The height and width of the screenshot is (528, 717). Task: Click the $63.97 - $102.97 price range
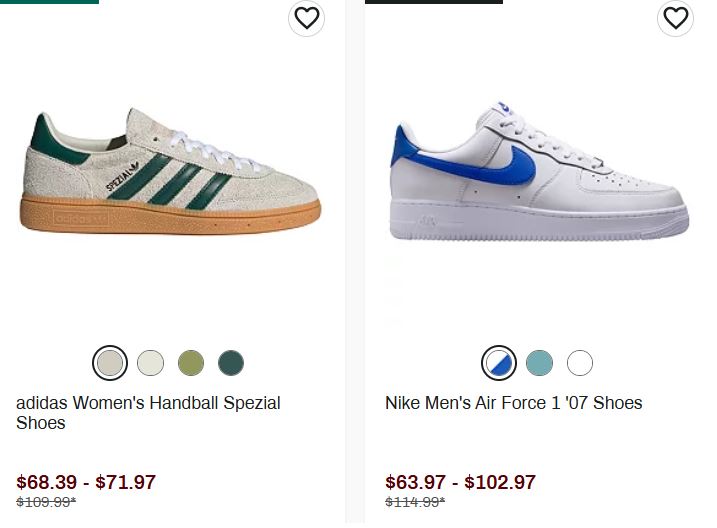[x=460, y=482]
